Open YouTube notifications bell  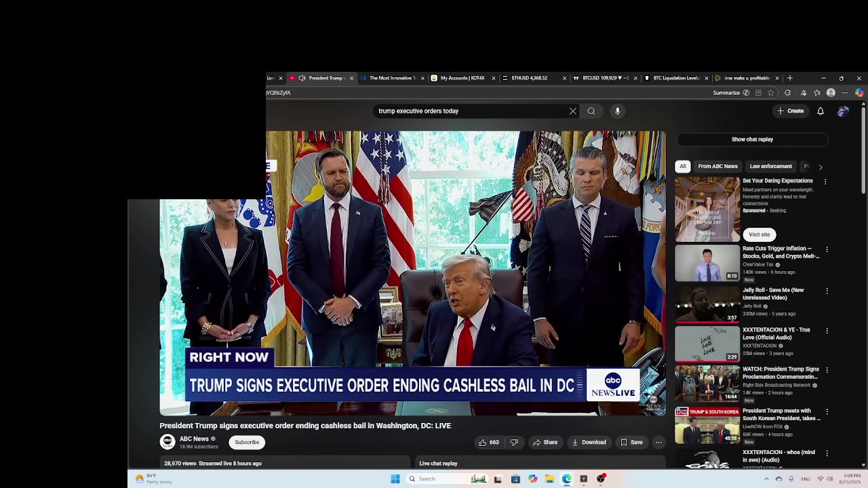821,111
